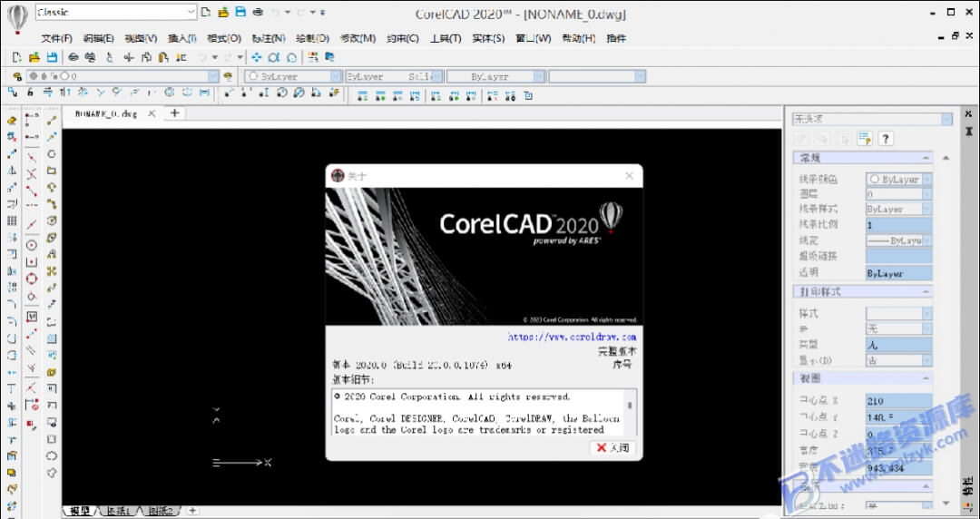Screen dimensions: 980x519
Task: Toggle the pin icon on Properties panel
Action: 968,132
